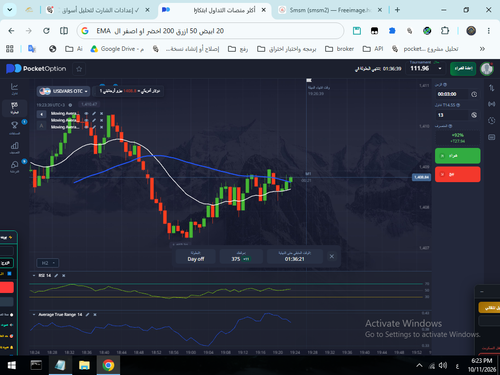The width and height of the screenshot is (500, 375).
Task: Click the star favorite icon beside PocketOption logo
Action: 79,69
